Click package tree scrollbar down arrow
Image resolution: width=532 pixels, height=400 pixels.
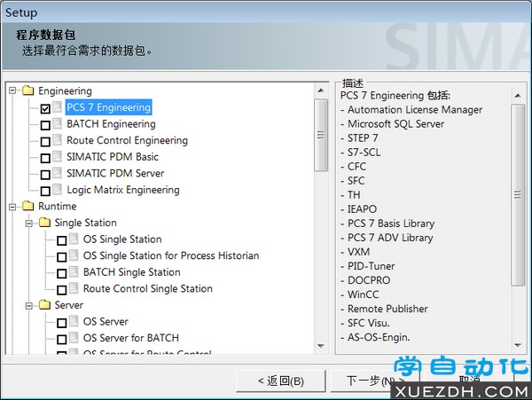pos(321,346)
